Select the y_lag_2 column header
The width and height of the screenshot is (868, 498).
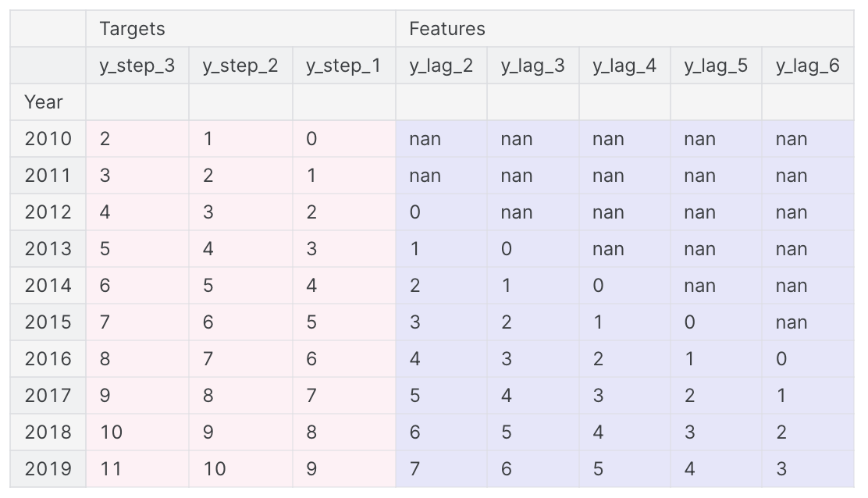click(441, 66)
